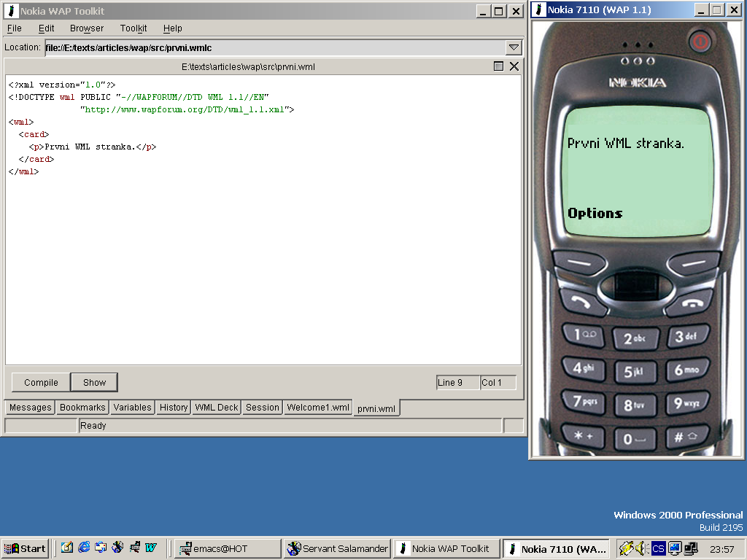The image size is (747, 560).
Task: Maximize the prvni.wml editor pane
Action: pos(498,66)
